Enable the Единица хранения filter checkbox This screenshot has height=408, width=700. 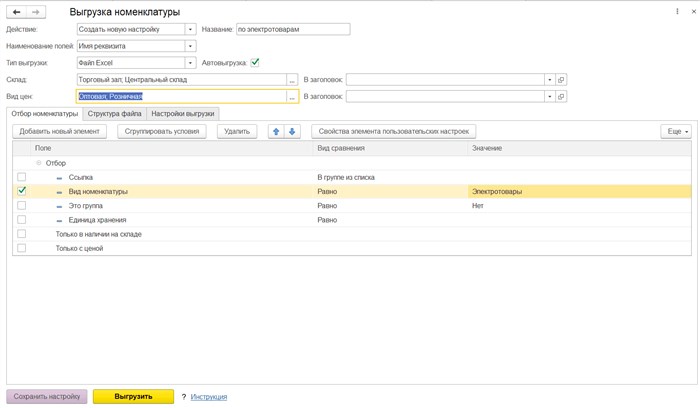pyautogui.click(x=21, y=220)
